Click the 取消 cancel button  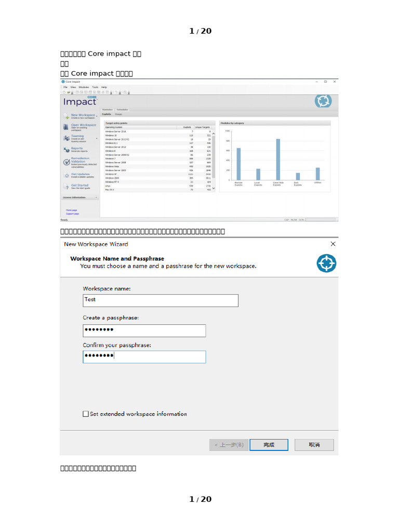(x=314, y=445)
